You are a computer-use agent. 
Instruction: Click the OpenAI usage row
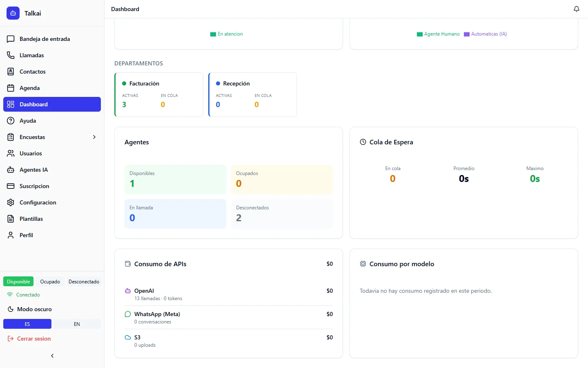pos(229,294)
